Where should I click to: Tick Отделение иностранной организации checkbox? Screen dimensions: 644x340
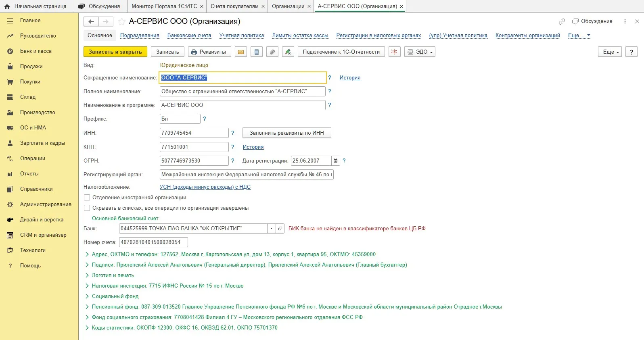[x=87, y=198]
